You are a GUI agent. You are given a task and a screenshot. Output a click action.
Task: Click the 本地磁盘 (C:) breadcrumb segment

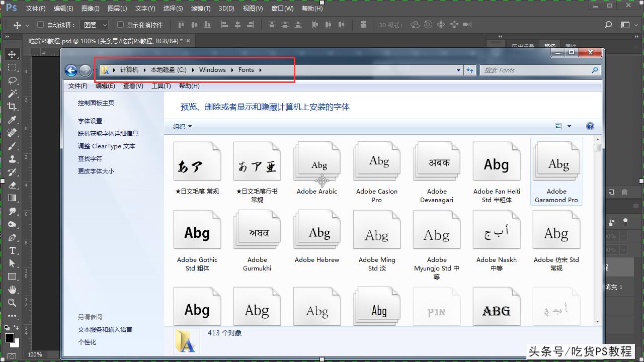pos(169,70)
